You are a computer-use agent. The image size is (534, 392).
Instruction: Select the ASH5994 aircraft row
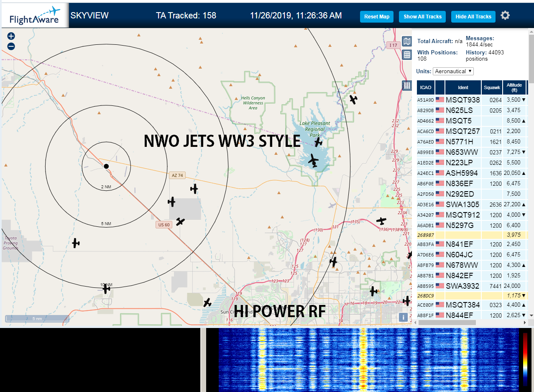point(472,173)
